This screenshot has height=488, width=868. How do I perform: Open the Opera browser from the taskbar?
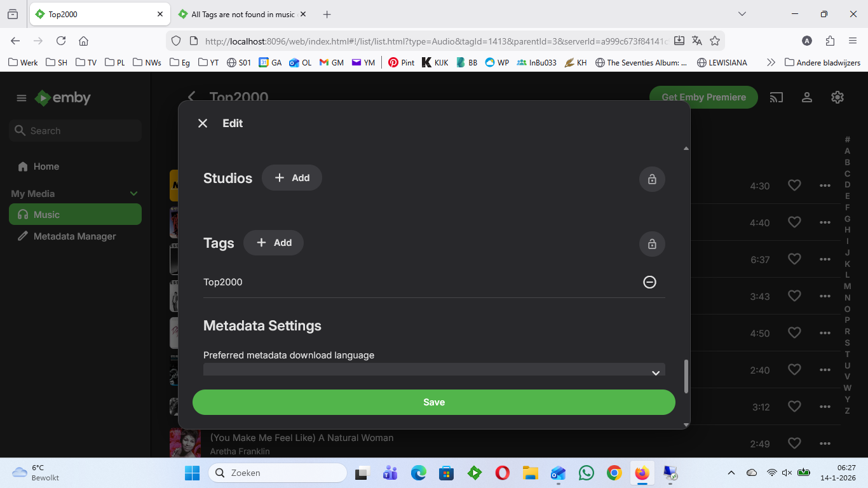pos(502,473)
